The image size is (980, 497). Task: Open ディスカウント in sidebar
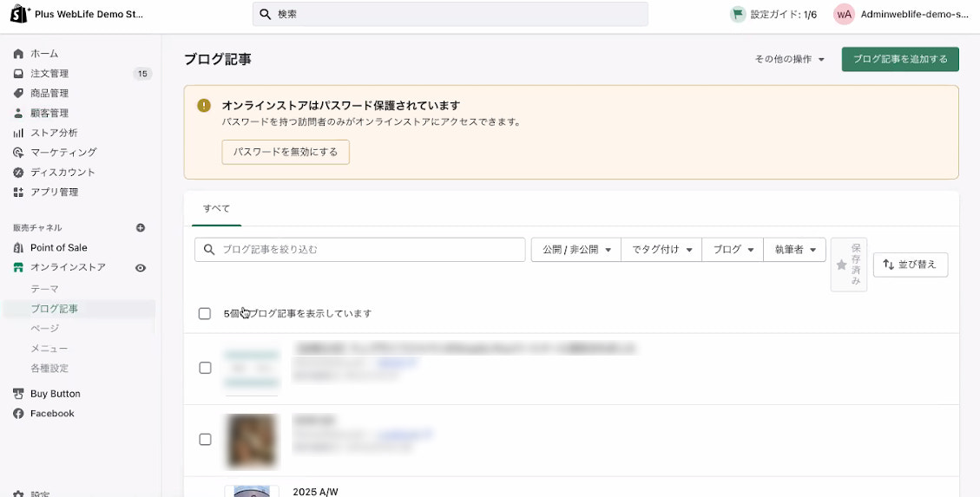tap(63, 173)
